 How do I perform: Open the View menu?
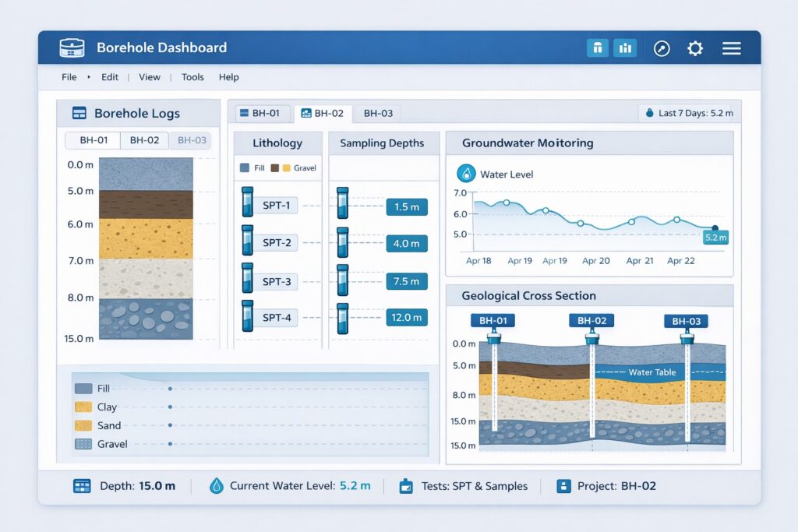[150, 77]
